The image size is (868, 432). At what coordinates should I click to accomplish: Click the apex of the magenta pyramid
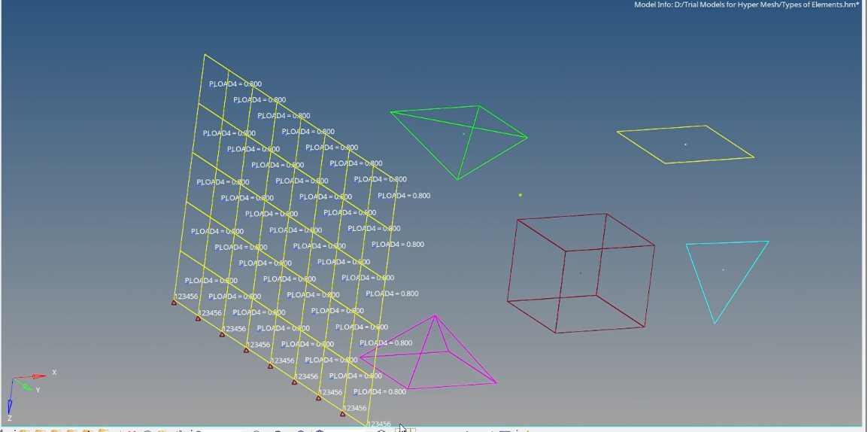click(435, 316)
